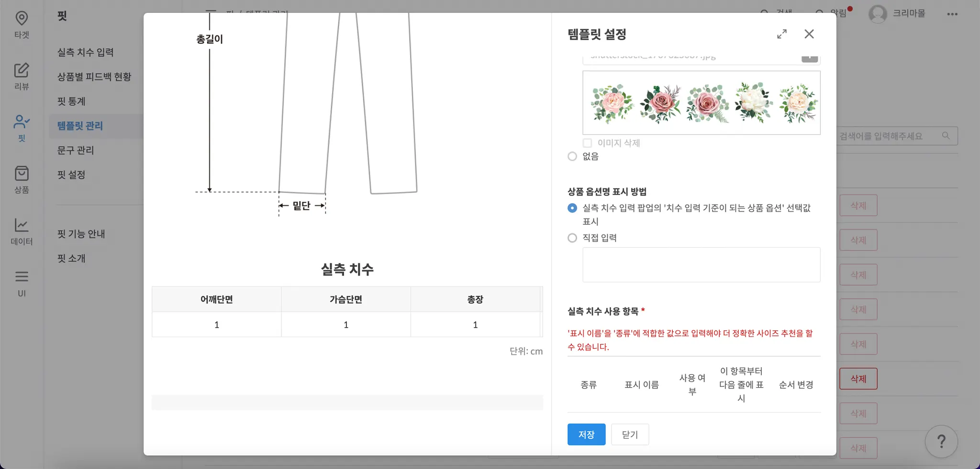
Task: Close the 템플릿 설정 dialog
Action: pyautogui.click(x=809, y=34)
